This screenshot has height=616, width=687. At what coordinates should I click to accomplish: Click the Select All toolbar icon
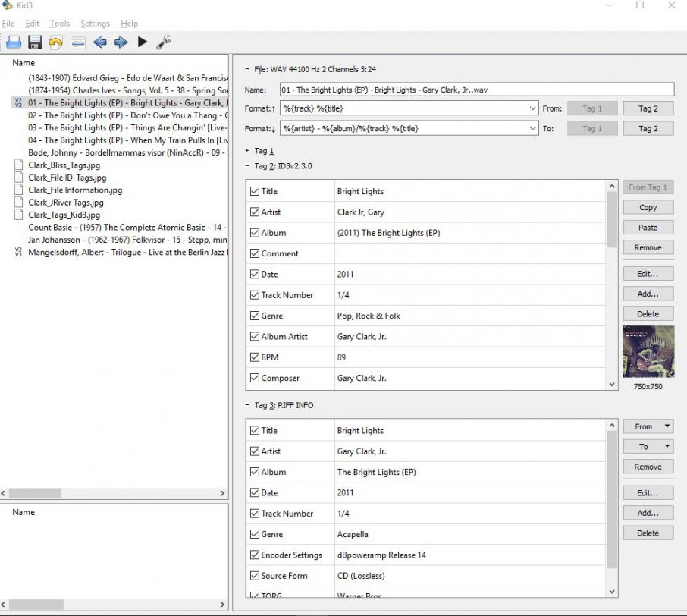pos(77,42)
